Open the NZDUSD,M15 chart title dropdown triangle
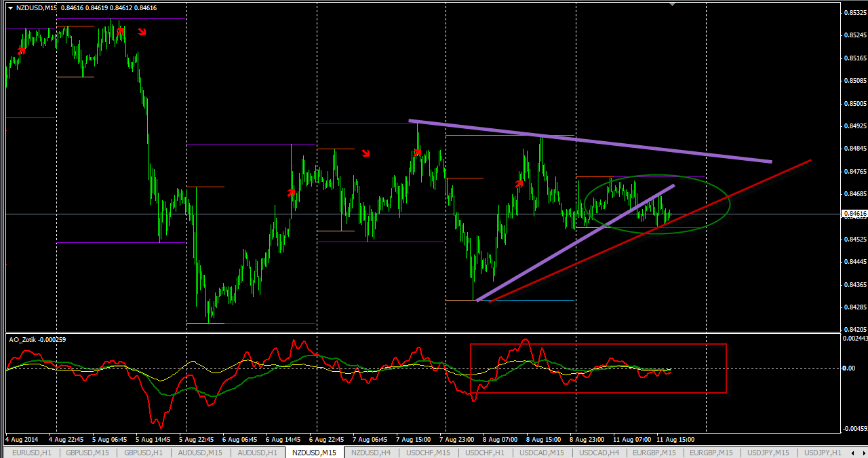The image size is (868, 458). tap(9, 7)
